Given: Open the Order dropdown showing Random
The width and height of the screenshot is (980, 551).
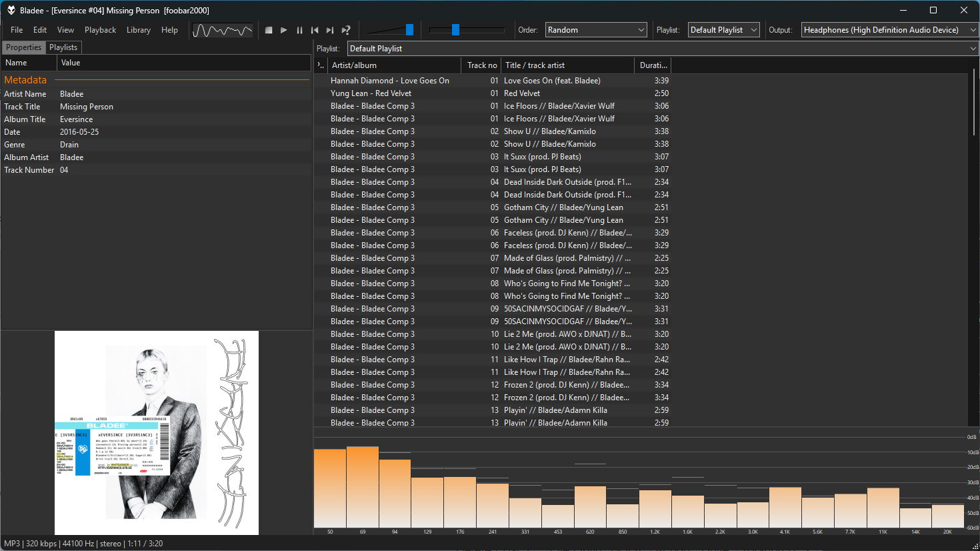Looking at the screenshot, I should pos(595,30).
